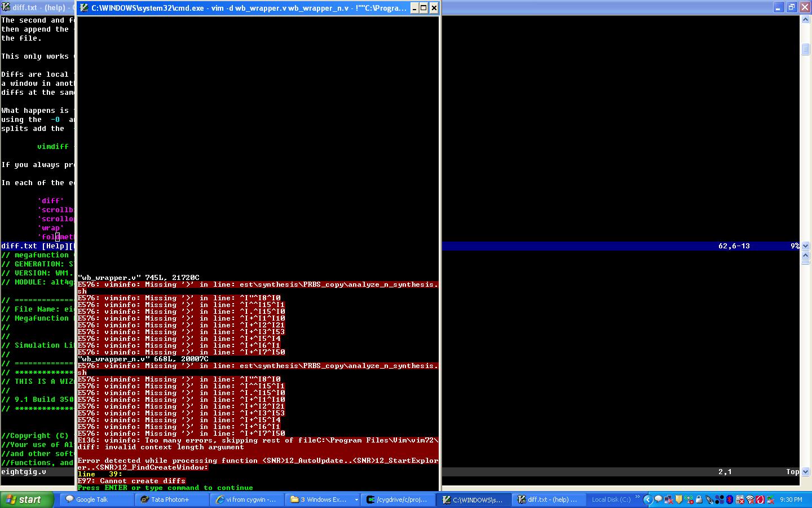Open the 'vi from cygwin' browser taskbar button
This screenshot has height=508, width=812.
tap(248, 500)
